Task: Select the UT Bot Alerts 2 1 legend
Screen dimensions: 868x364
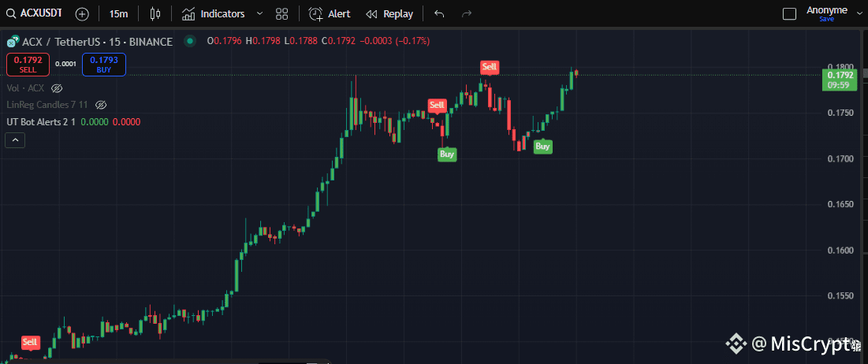Action: tap(40, 121)
